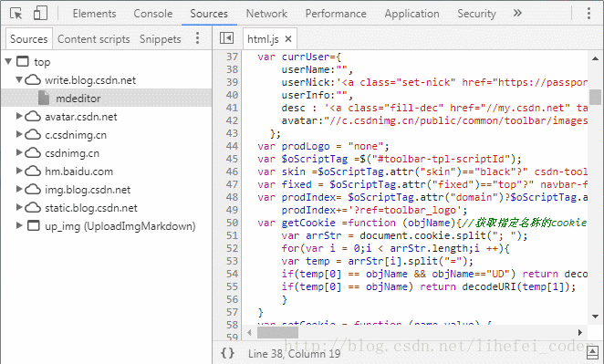This screenshot has width=604, height=364.
Task: Click the avatar.csdn.net cloud icon
Action: 33,117
